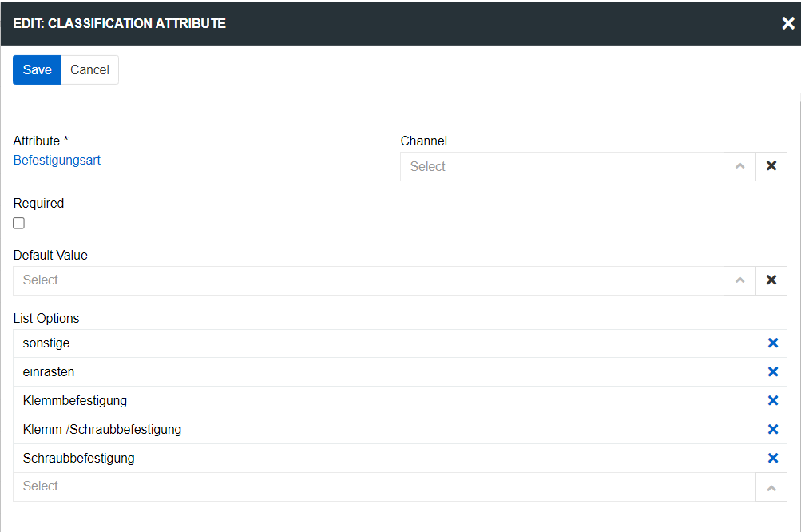Clear the Channel field selection
This screenshot has width=801, height=532.
pyautogui.click(x=771, y=166)
